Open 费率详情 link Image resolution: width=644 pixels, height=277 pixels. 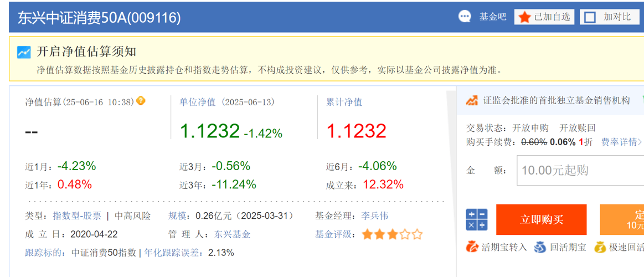pyautogui.click(x=621, y=142)
